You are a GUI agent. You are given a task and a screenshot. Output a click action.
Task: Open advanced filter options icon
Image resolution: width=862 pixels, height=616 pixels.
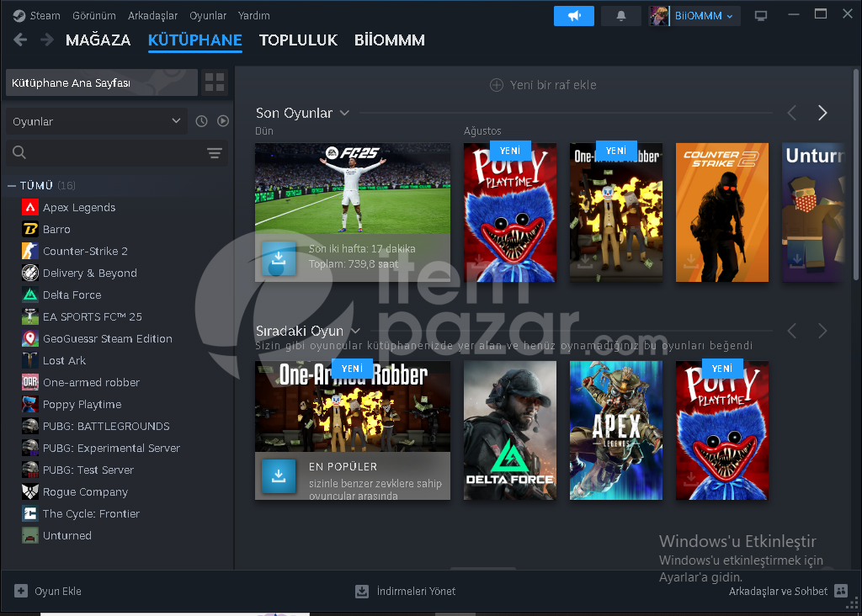[x=215, y=153]
